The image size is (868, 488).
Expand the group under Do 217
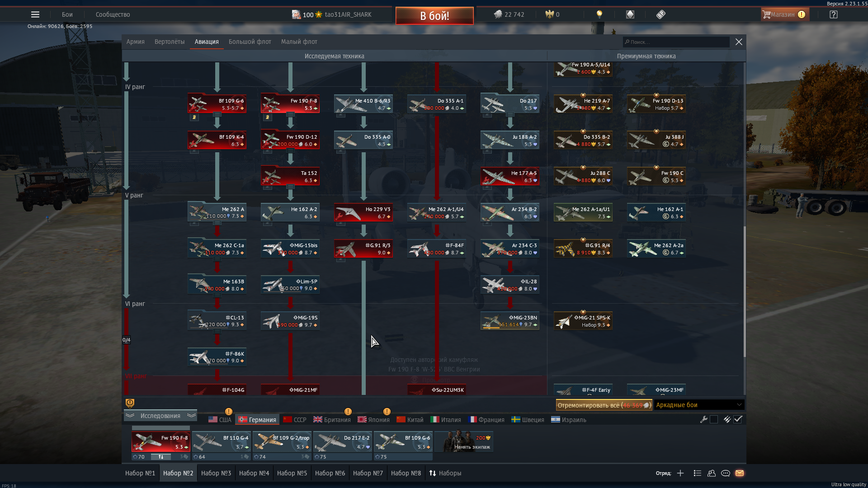pos(510,115)
